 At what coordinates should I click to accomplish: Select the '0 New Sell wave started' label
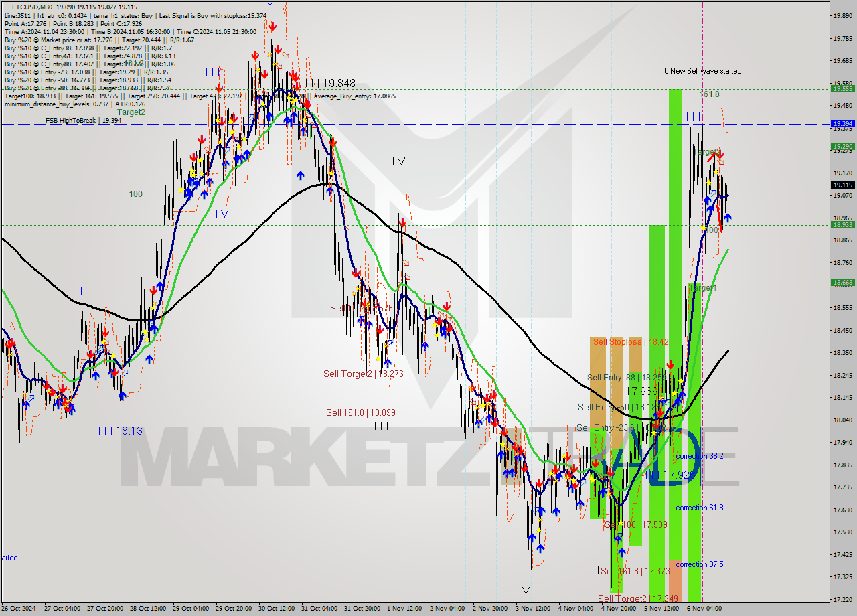pyautogui.click(x=702, y=71)
